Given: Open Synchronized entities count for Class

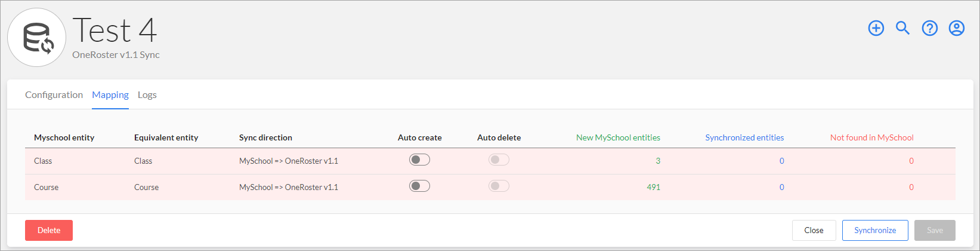Looking at the screenshot, I should (x=781, y=161).
